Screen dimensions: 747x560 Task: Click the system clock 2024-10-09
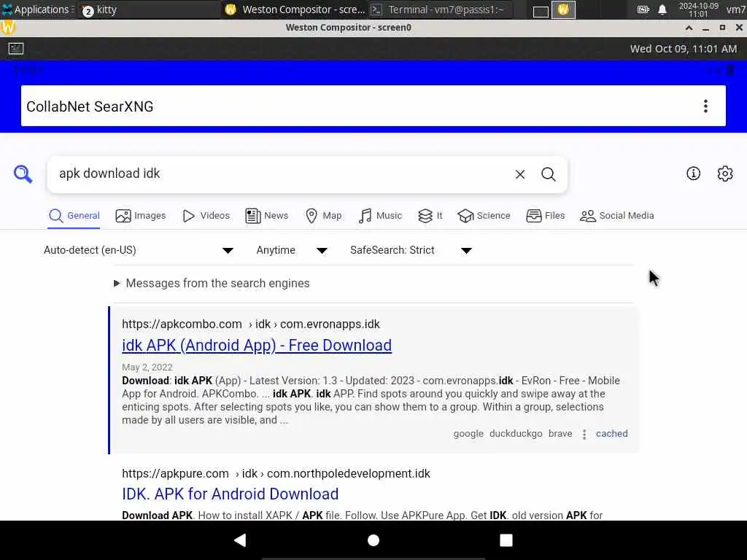pos(698,9)
